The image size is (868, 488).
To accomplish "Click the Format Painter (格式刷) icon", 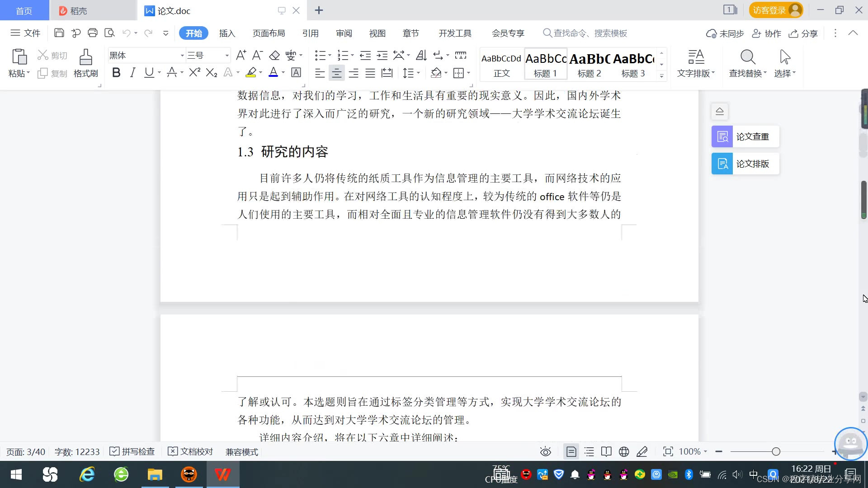I will (85, 58).
